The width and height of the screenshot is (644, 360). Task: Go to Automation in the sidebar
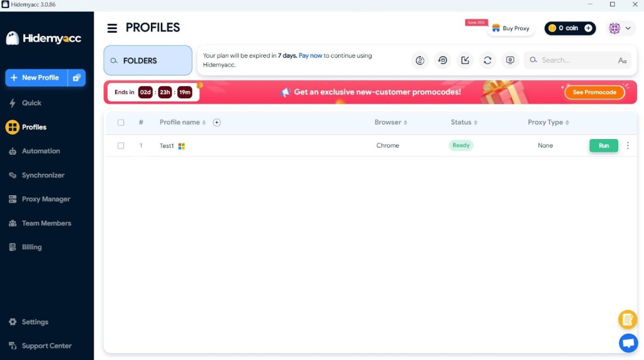(x=41, y=151)
